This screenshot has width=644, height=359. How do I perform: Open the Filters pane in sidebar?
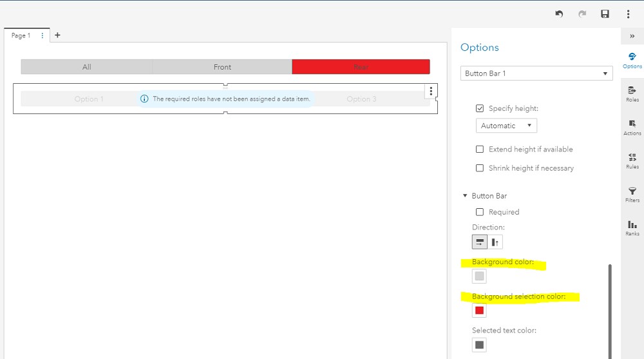[x=632, y=195]
